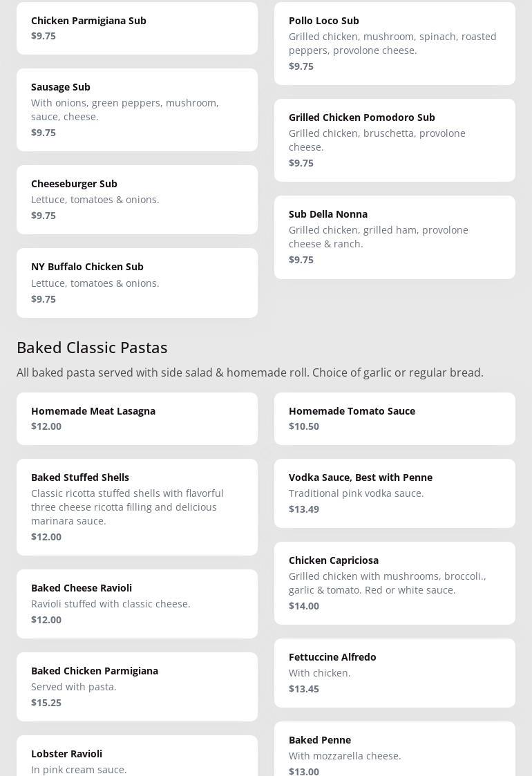Open Grilled Chicken Pomodoro Sub item
The image size is (532, 776).
click(x=395, y=140)
